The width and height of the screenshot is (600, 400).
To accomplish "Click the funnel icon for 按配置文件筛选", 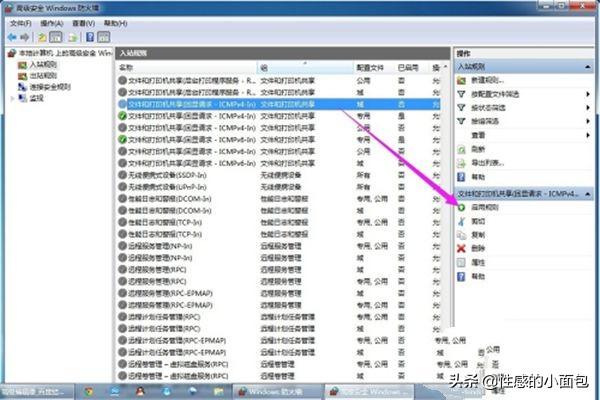I will (x=461, y=94).
